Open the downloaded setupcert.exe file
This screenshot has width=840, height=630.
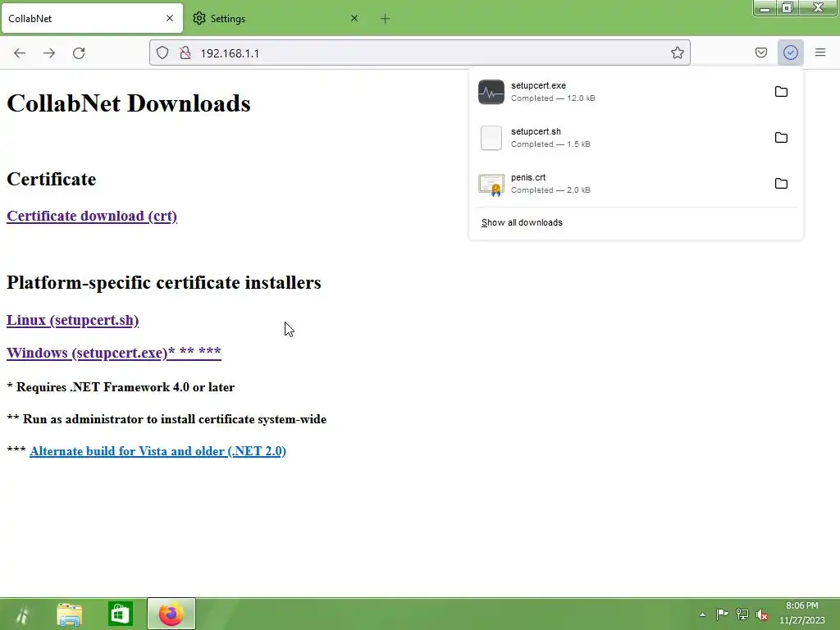coord(491,92)
